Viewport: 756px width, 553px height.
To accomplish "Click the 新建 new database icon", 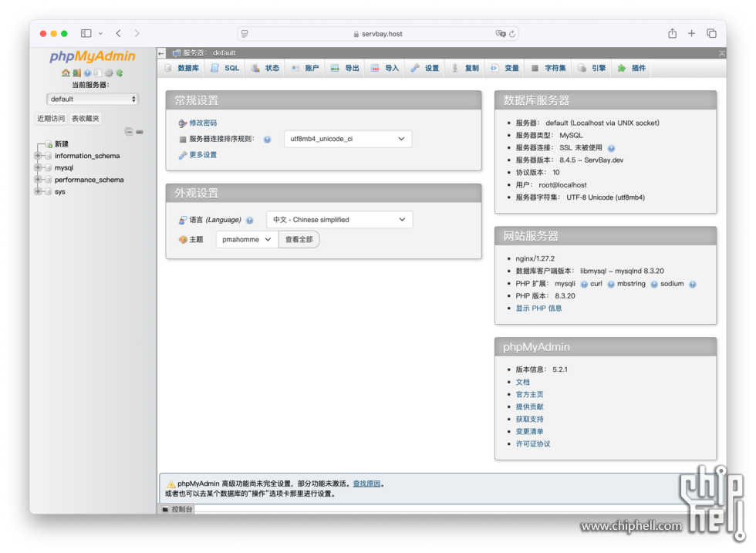I will (49, 144).
